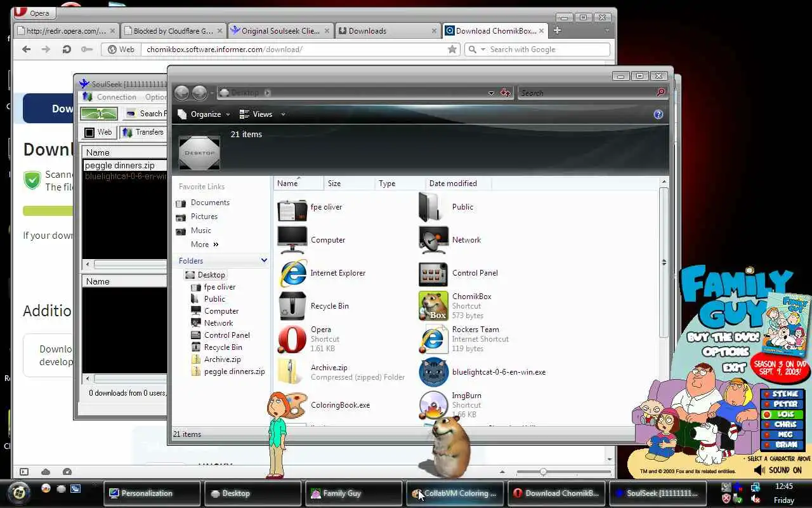The image size is (812, 508).
Task: Open the Control Panel icon in file list
Action: coord(434,273)
